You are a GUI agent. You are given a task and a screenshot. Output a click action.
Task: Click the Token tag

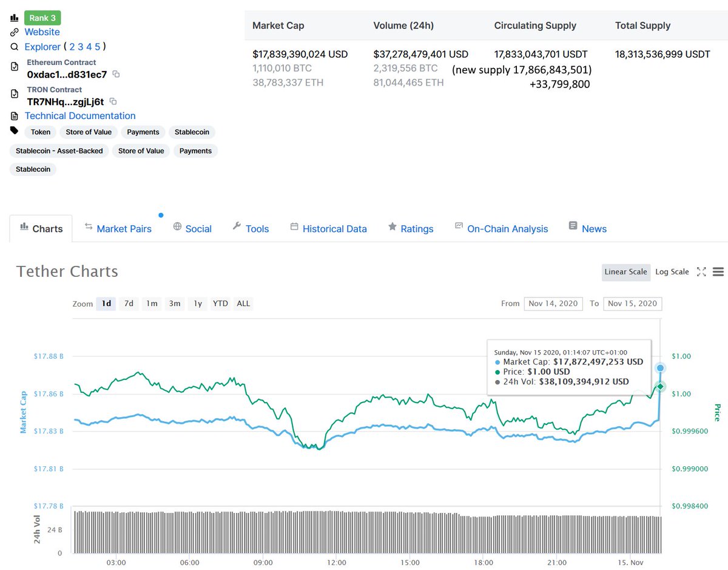[41, 132]
